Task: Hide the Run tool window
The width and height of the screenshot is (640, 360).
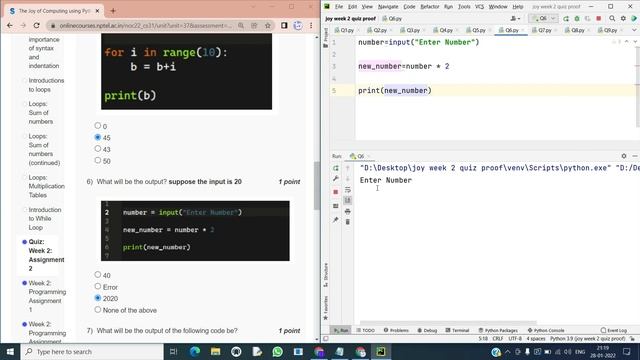Action: tap(635, 156)
